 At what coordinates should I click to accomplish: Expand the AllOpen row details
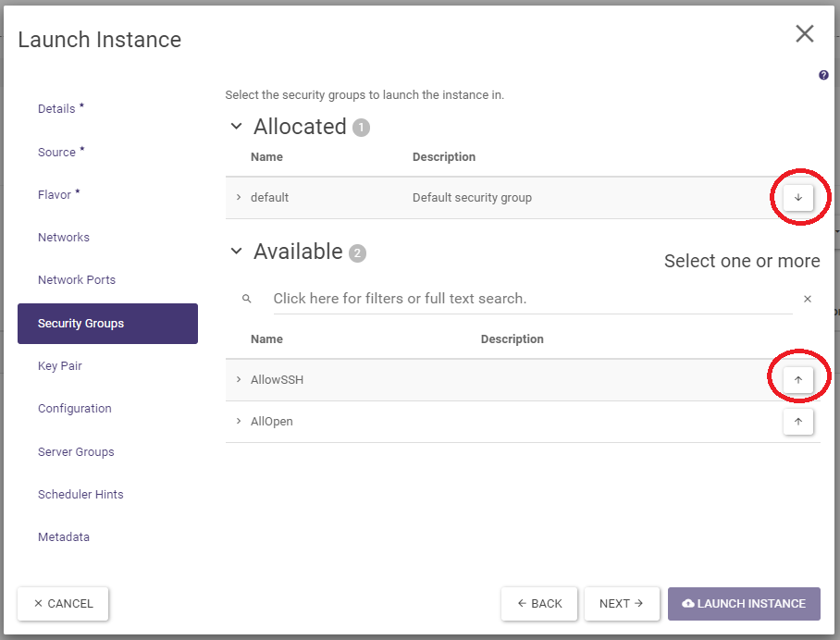(x=238, y=422)
